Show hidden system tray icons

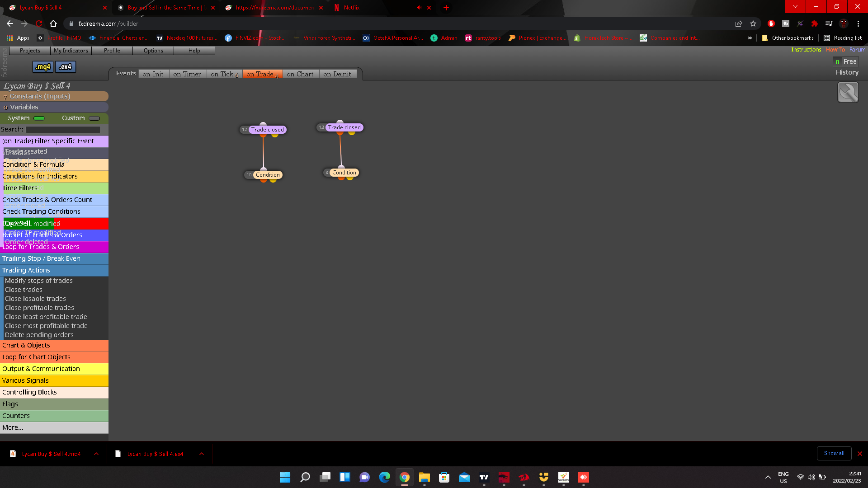coord(768,477)
